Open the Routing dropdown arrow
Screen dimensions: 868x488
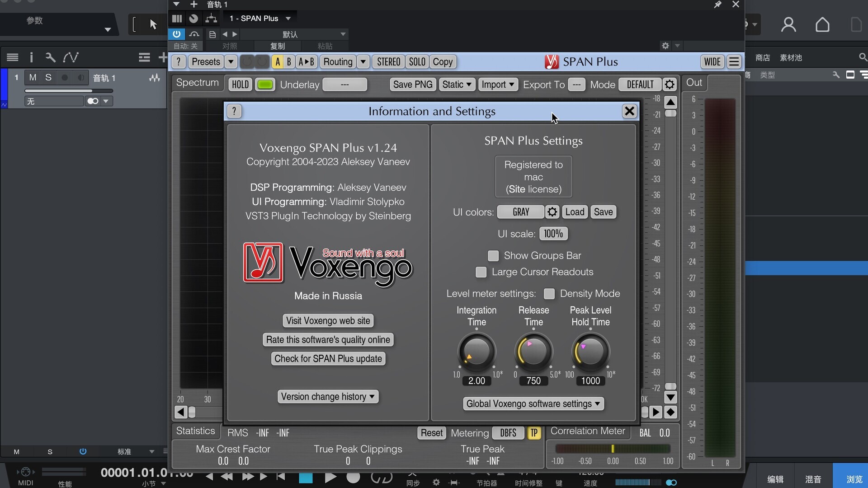[x=363, y=62]
